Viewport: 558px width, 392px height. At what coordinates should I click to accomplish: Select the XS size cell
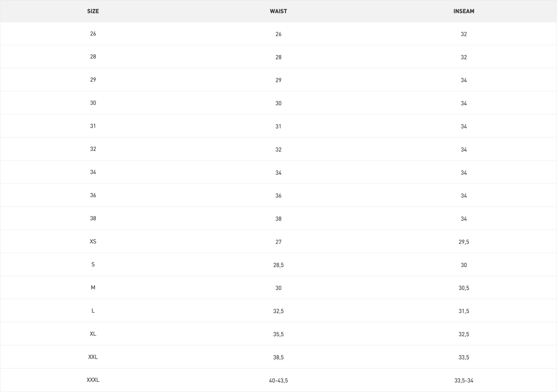93,241
